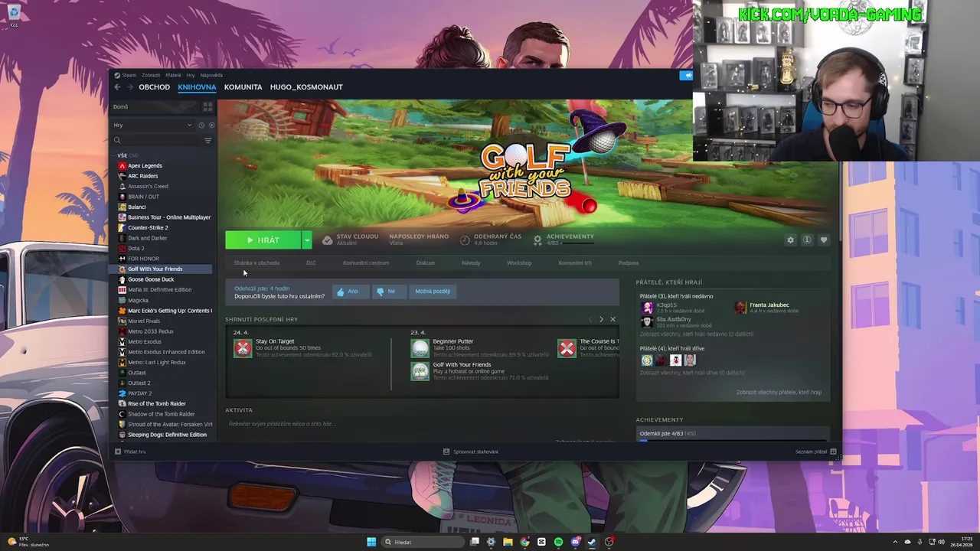Open friend Sim Anth0ny avatar
Image resolution: width=980 pixels, height=551 pixels.
point(647,321)
